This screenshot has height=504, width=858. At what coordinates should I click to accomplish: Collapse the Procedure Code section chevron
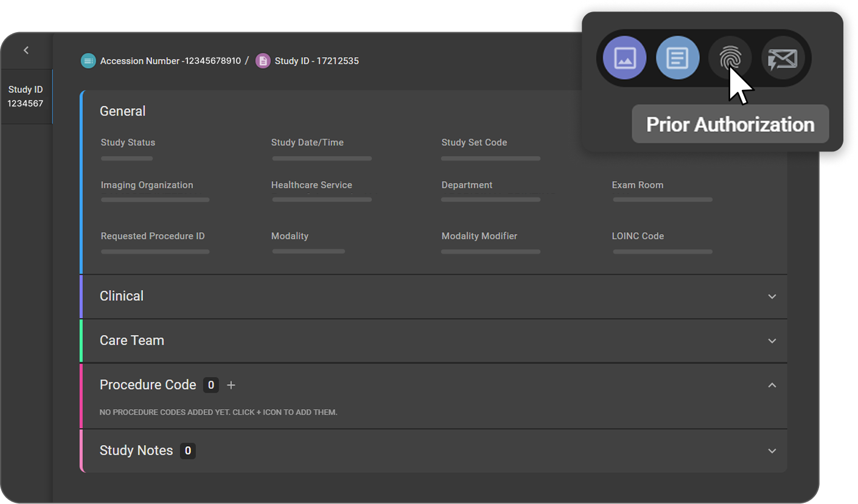point(772,385)
